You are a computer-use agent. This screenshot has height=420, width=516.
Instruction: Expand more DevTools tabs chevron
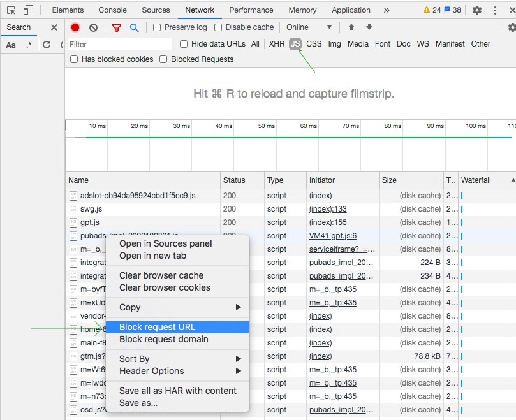point(387,10)
